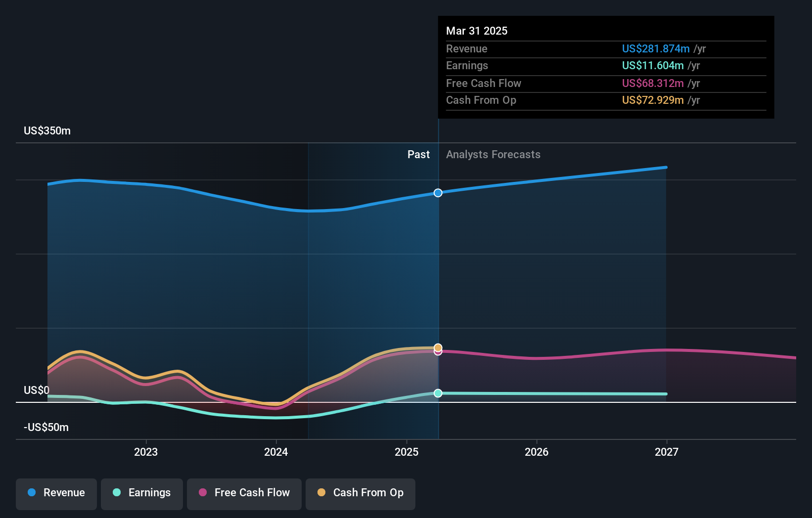Click the US$11.604m earnings value

[653, 66]
